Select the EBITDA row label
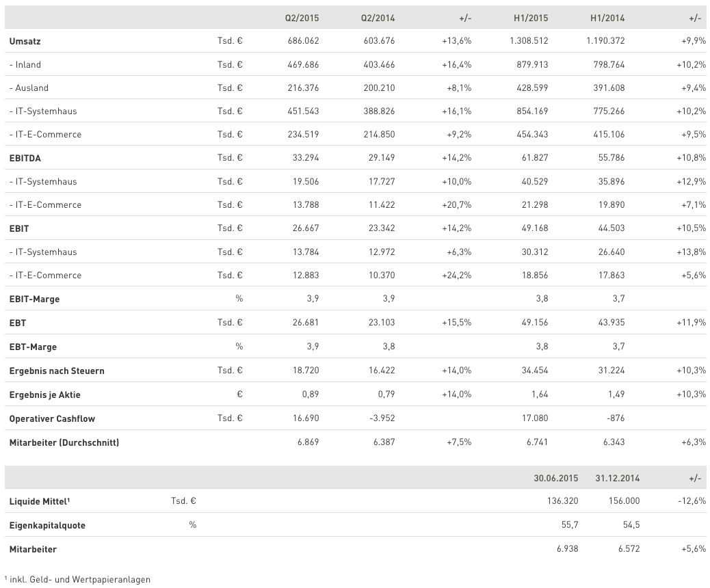 25,158
